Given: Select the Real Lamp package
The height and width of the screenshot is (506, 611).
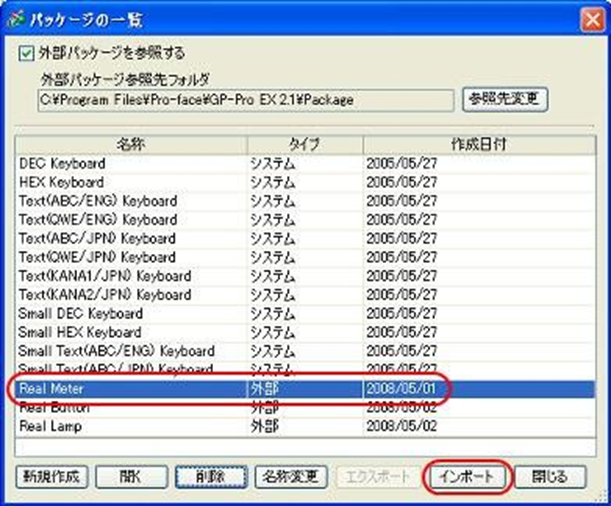Looking at the screenshot, I should point(306,426).
